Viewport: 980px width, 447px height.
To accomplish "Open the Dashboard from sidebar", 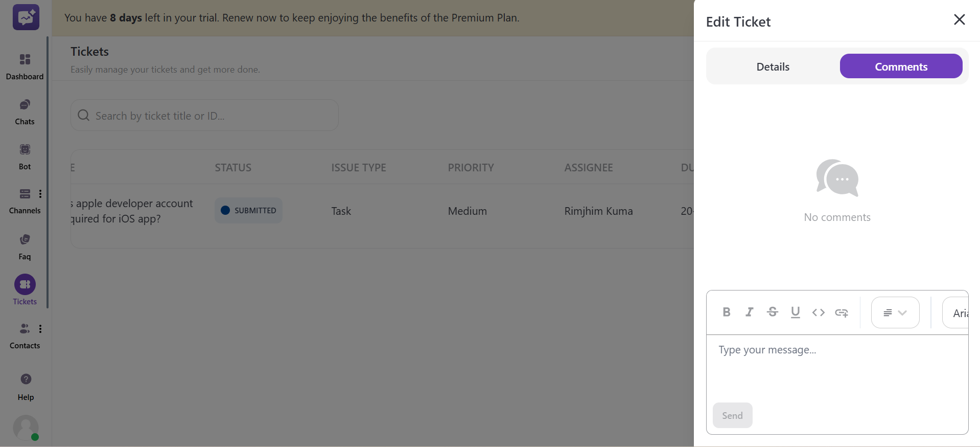I will (x=25, y=66).
